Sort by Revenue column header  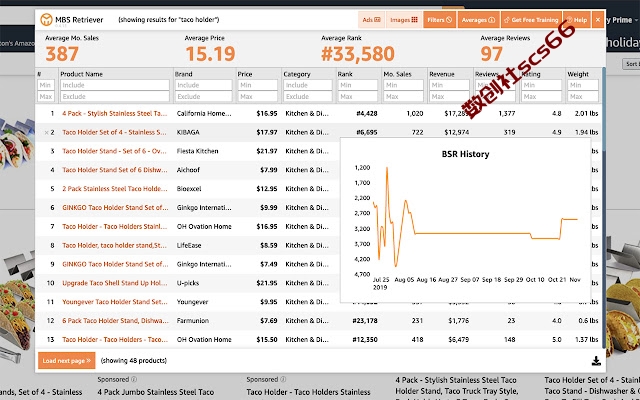(x=442, y=74)
